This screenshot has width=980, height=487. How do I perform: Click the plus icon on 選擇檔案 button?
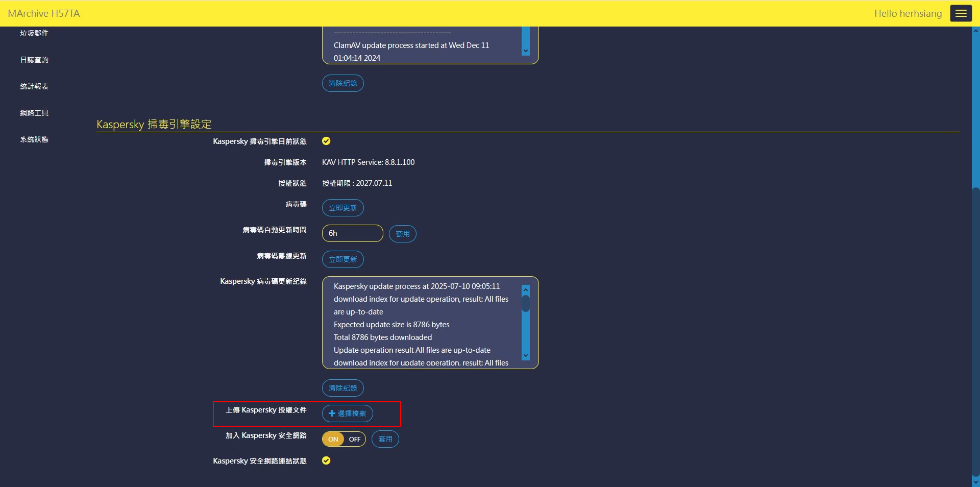click(x=332, y=413)
